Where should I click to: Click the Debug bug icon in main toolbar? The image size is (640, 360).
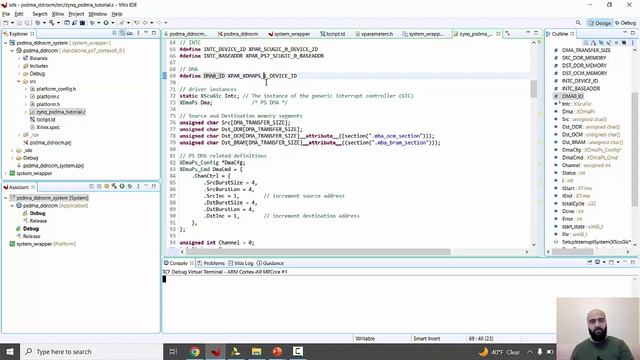pyautogui.click(x=93, y=23)
